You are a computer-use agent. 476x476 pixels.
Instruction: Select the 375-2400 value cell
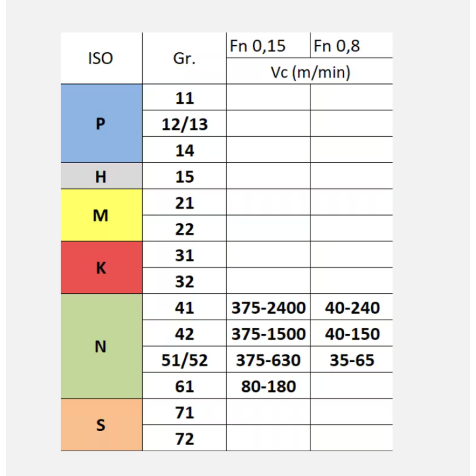pyautogui.click(x=268, y=308)
